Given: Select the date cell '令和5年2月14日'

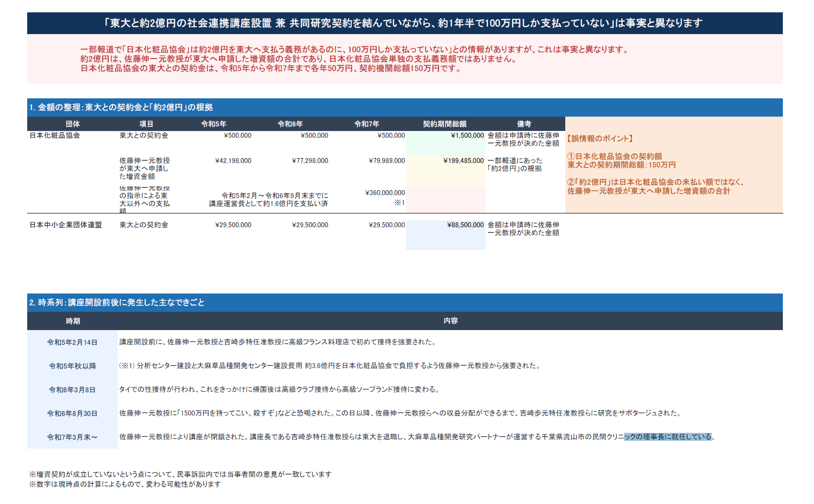Looking at the screenshot, I should [72, 342].
